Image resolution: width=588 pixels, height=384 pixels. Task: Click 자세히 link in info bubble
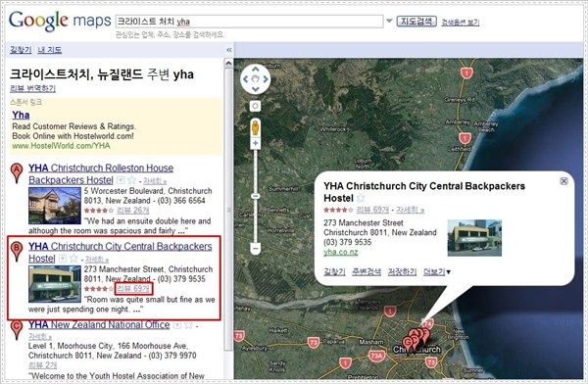click(411, 210)
